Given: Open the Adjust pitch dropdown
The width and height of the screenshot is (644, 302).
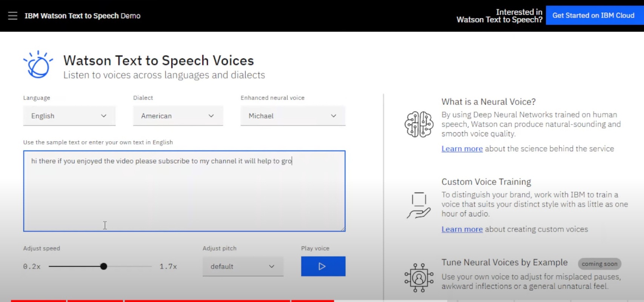Looking at the screenshot, I should coord(243,267).
